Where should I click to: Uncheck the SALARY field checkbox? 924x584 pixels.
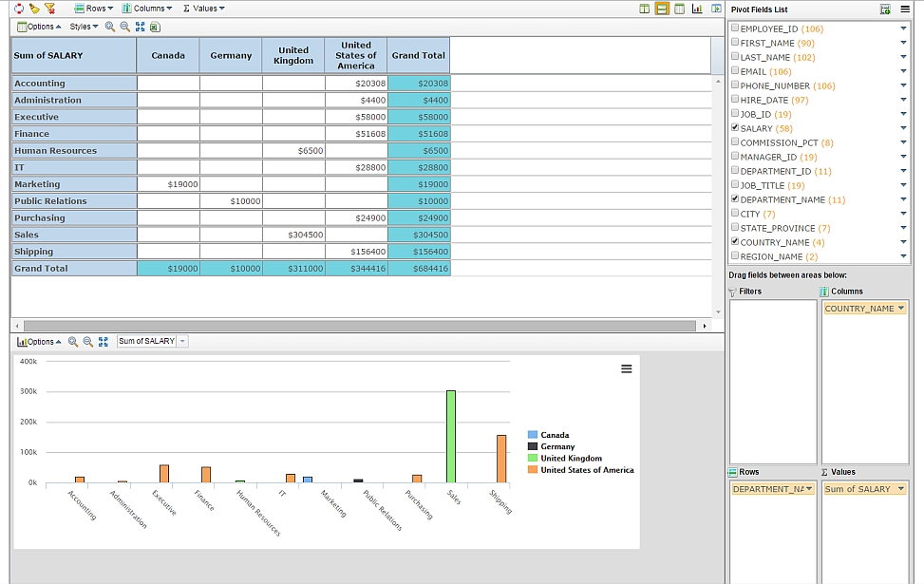coord(735,128)
